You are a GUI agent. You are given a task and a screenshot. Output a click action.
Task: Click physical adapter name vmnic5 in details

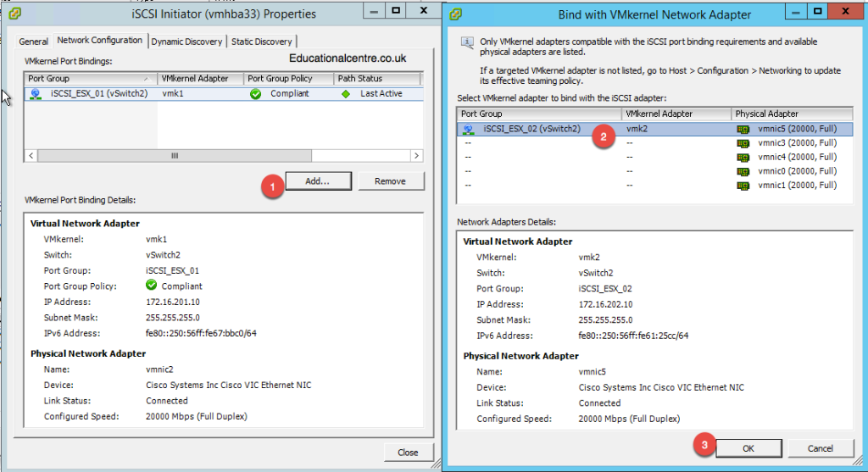(x=593, y=372)
